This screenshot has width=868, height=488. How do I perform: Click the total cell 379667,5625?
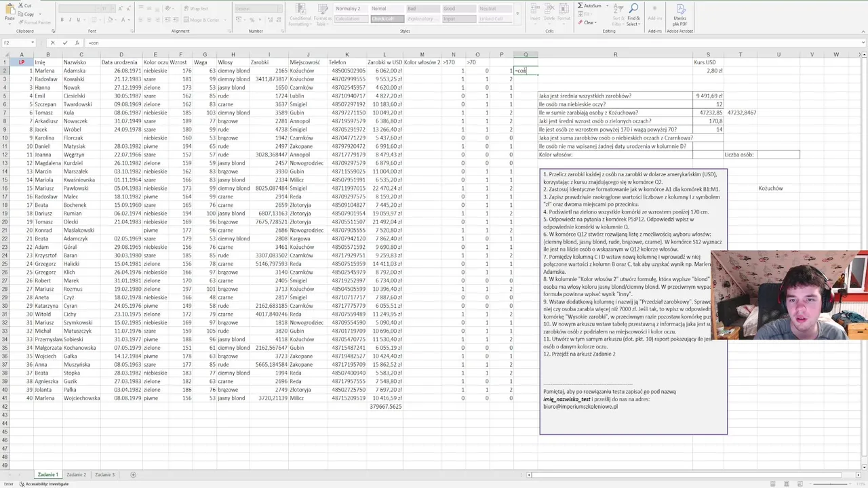(x=384, y=407)
